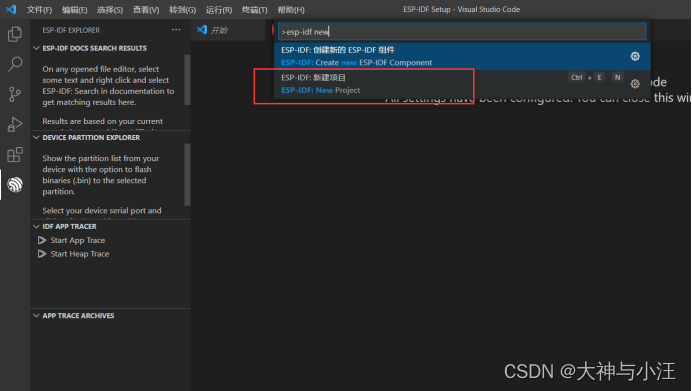Viewport: 692px width, 391px height.
Task: Click text 'Show the partition list from your'
Action: (x=101, y=158)
